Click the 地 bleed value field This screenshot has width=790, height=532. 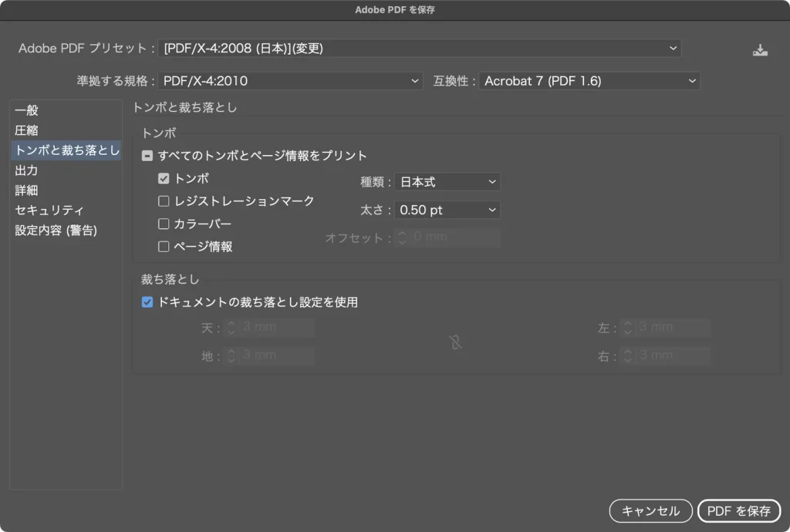(277, 355)
